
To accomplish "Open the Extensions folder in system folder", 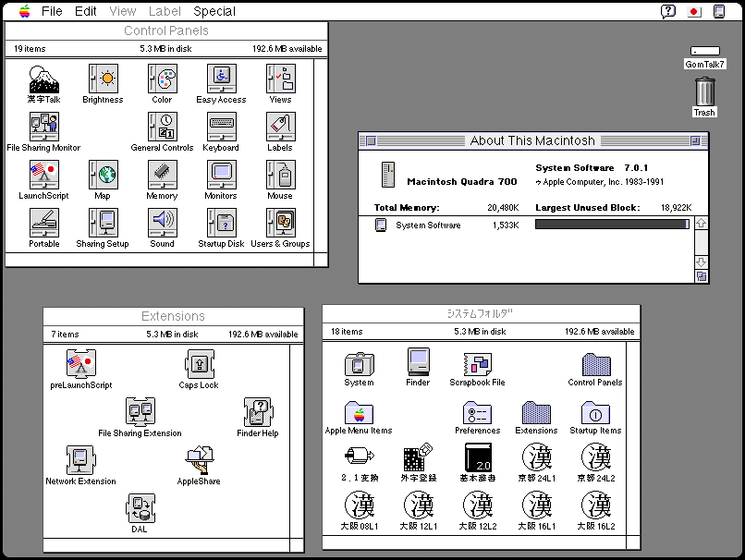I will 536,412.
